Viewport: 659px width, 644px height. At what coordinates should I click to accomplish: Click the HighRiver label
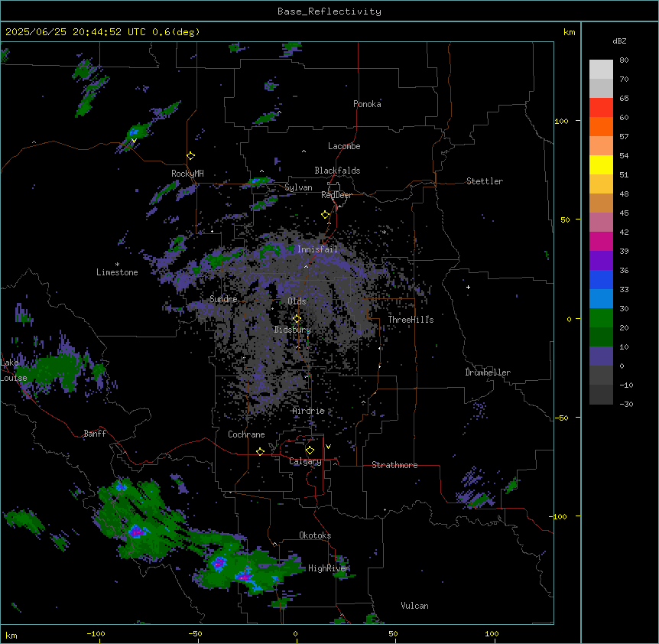pyautogui.click(x=329, y=568)
